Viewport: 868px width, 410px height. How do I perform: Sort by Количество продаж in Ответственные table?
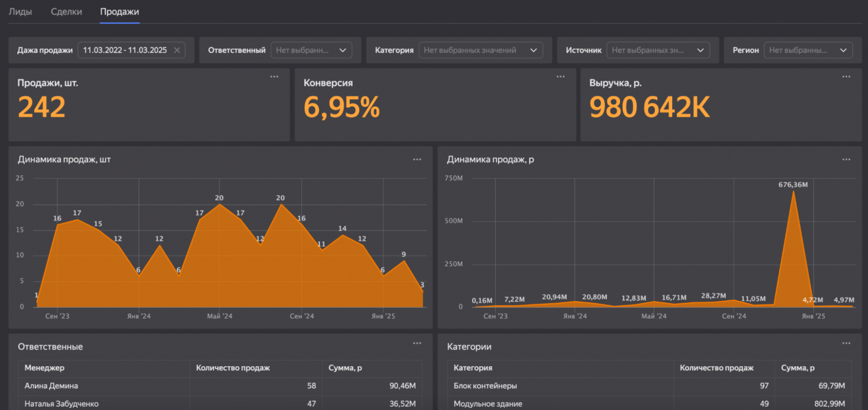click(233, 368)
